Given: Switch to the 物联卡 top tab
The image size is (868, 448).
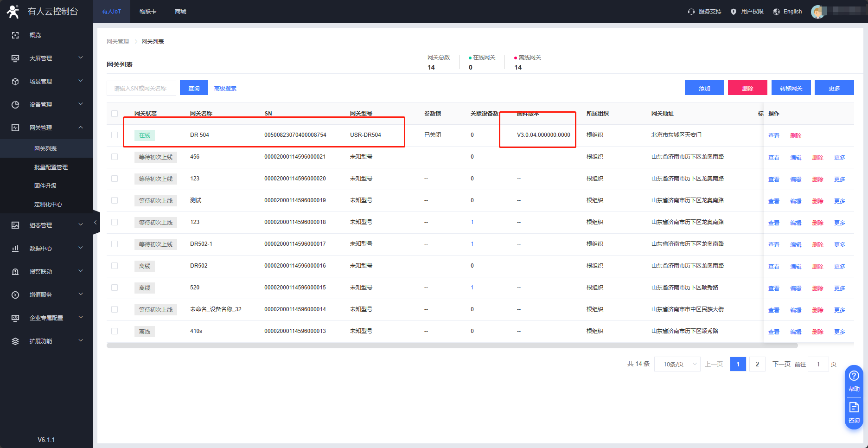Looking at the screenshot, I should pos(148,12).
